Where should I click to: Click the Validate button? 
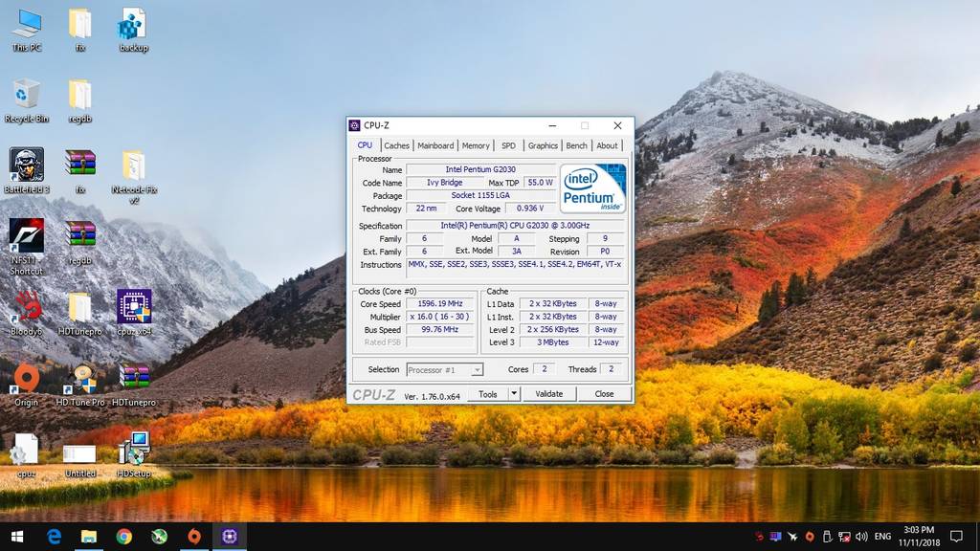point(548,394)
